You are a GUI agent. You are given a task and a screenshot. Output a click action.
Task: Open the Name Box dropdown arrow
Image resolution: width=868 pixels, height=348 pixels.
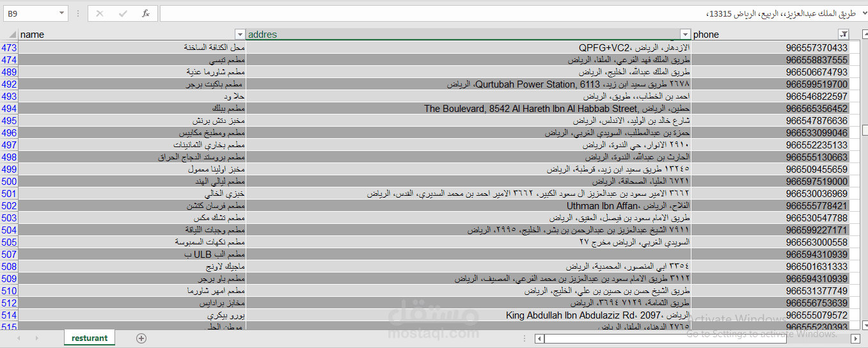click(61, 13)
